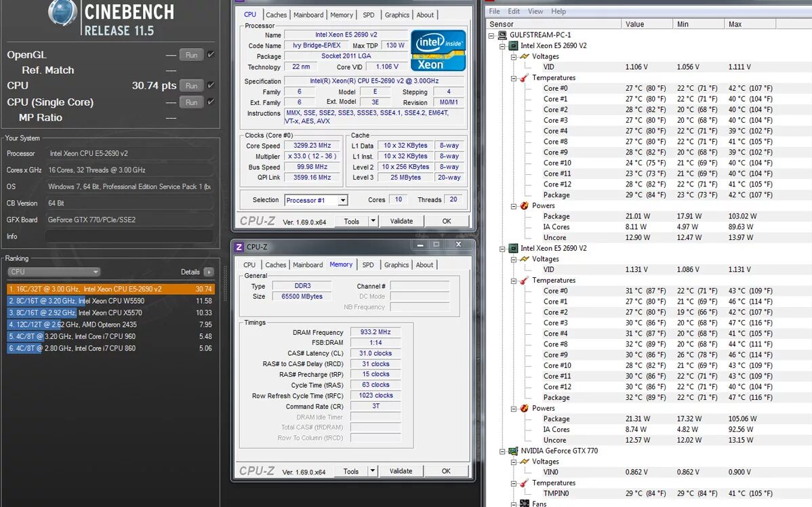Click Validate in lower CPU-Z window
The height and width of the screenshot is (507, 812).
pos(401,471)
